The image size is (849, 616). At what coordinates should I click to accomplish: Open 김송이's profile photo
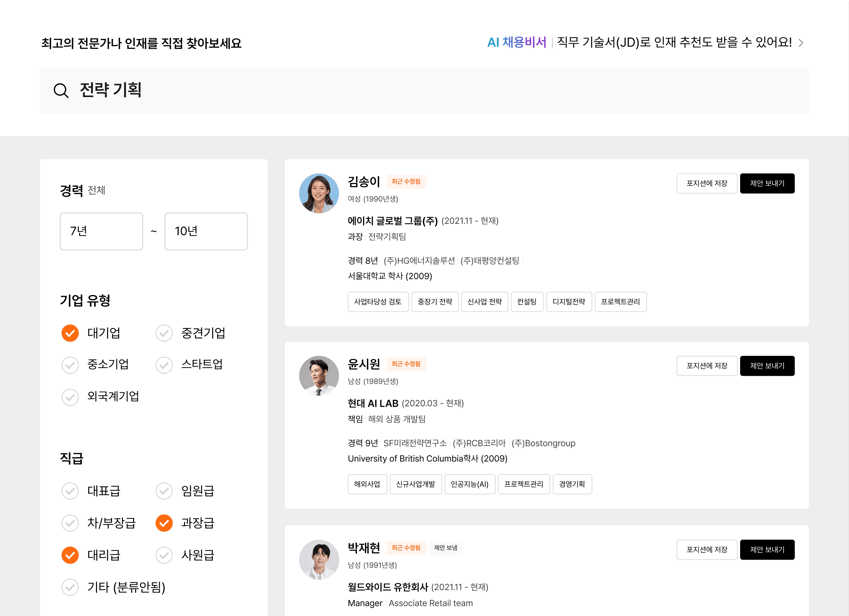click(x=319, y=193)
